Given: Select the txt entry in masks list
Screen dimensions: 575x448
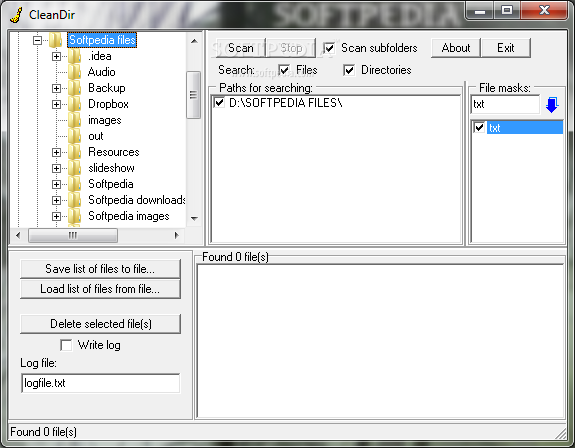Looking at the screenshot, I should point(525,128).
